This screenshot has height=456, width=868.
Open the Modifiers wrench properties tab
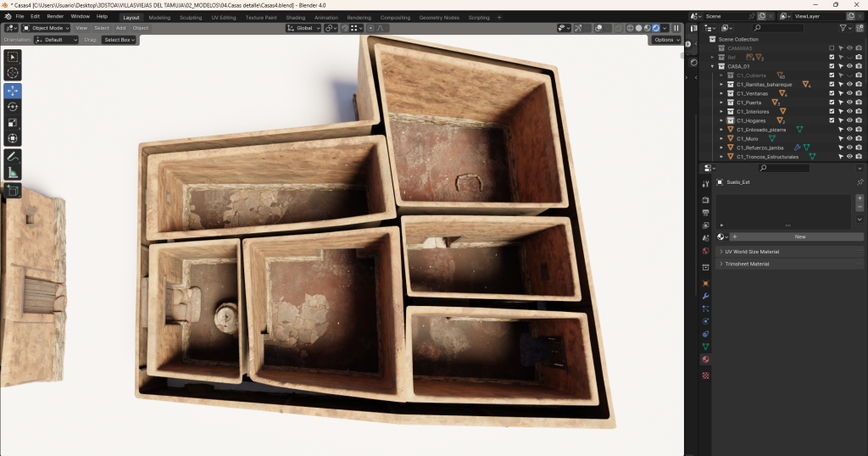pyautogui.click(x=705, y=295)
